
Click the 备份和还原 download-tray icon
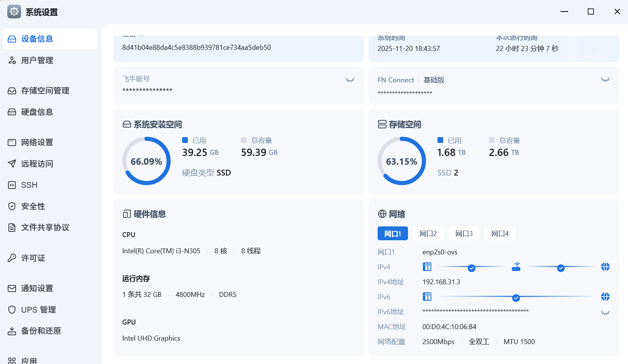(x=12, y=331)
